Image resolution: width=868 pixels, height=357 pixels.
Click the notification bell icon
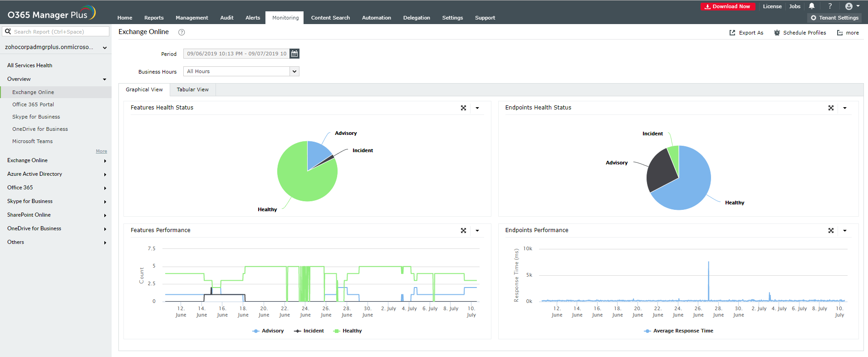[812, 6]
